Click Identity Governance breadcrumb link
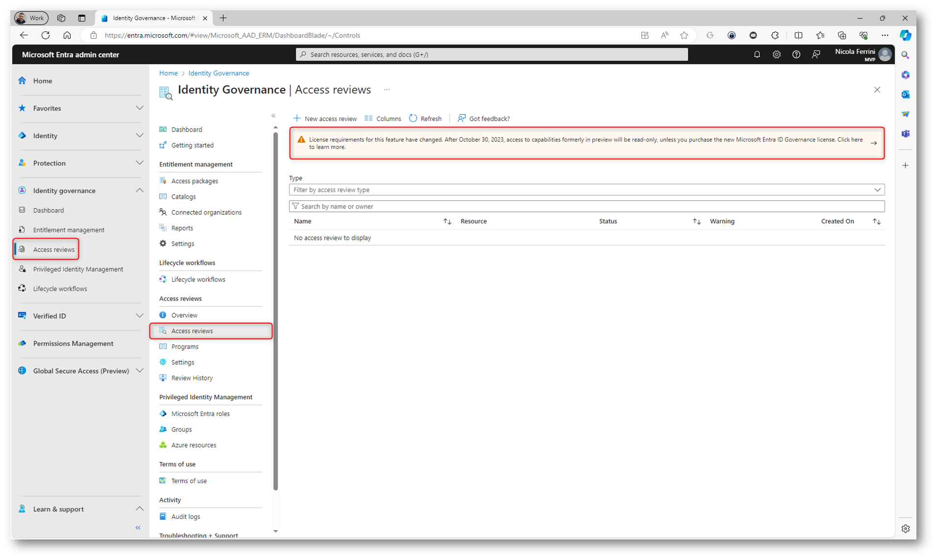Viewport: 937px width, 560px height. click(218, 73)
